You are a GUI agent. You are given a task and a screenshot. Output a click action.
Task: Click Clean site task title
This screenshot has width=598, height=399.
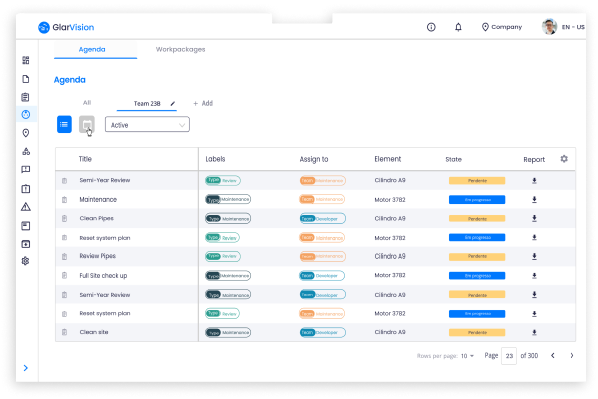click(94, 332)
